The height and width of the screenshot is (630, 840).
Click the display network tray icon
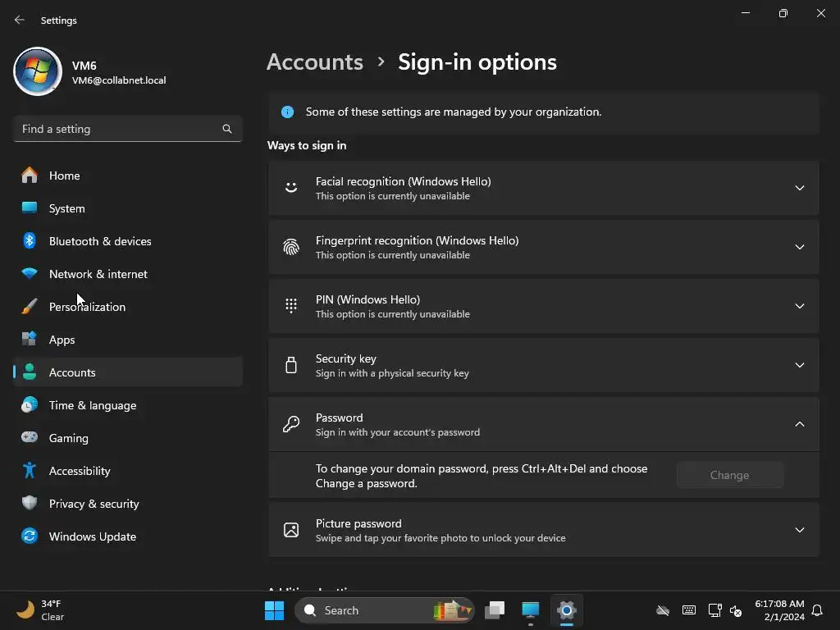click(x=715, y=610)
